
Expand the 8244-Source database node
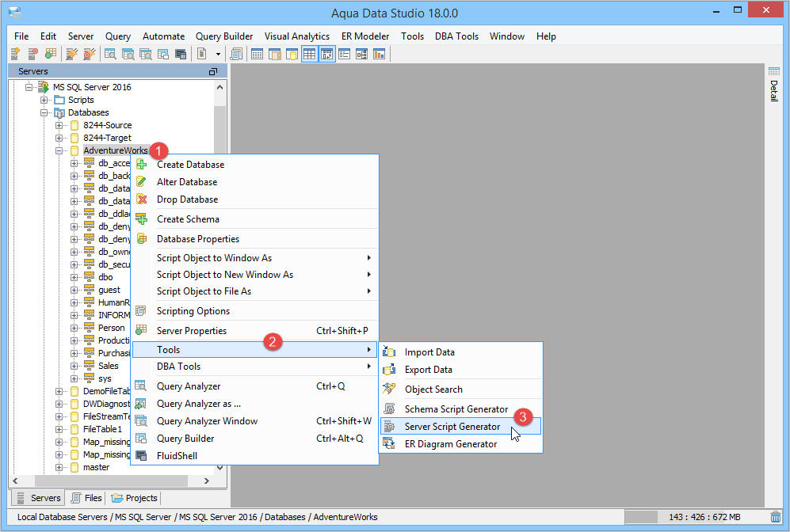59,125
